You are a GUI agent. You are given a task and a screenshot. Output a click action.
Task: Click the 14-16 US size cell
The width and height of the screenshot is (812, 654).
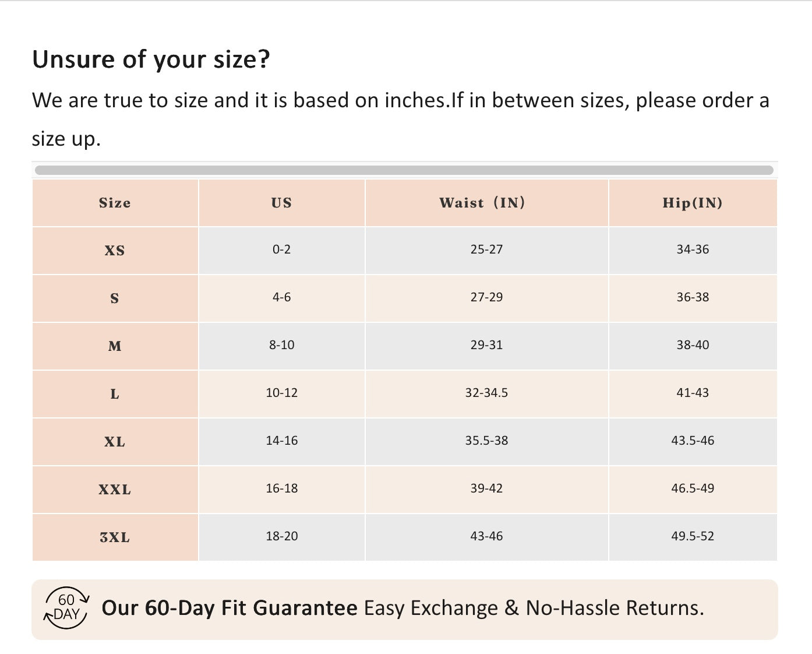(x=281, y=441)
